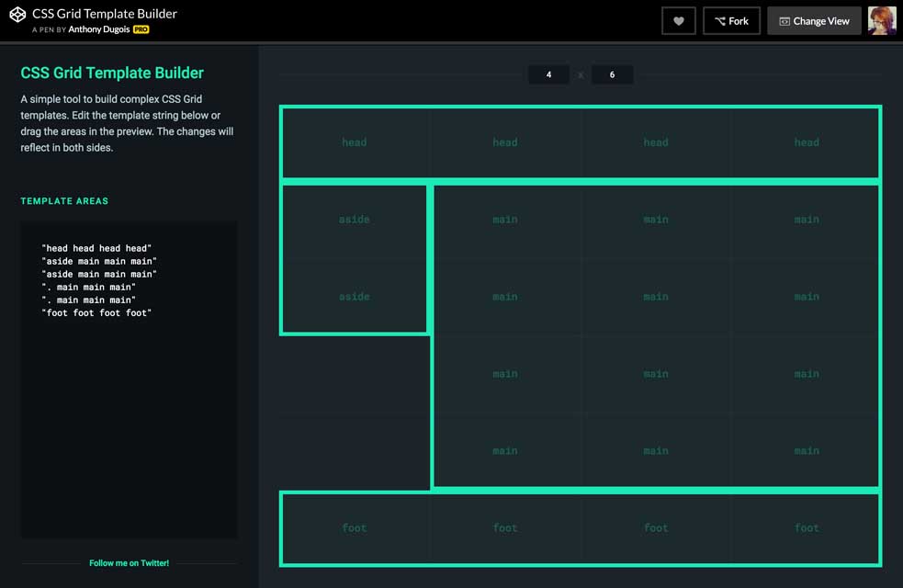Select the first head grid cell
Viewport: 903px width, 588px height.
tap(355, 142)
